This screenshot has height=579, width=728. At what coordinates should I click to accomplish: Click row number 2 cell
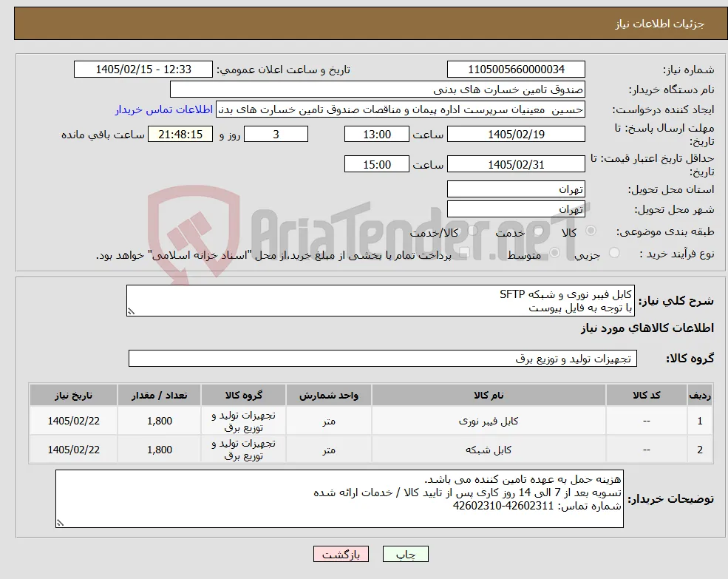point(700,450)
